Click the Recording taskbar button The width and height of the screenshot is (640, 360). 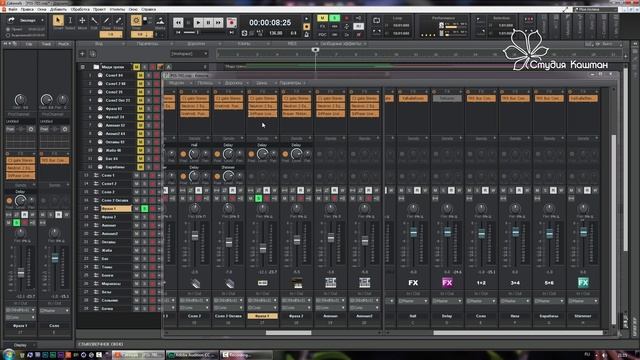click(247, 355)
